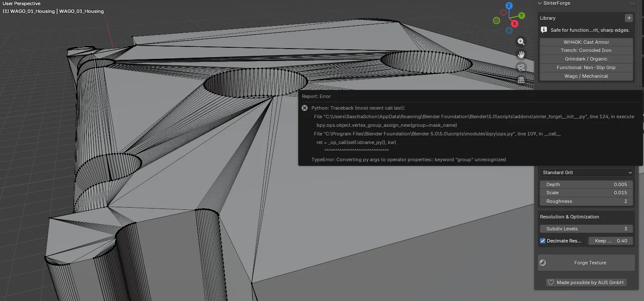
Task: Choose the Grimdark / Organic preset
Action: tap(586, 59)
